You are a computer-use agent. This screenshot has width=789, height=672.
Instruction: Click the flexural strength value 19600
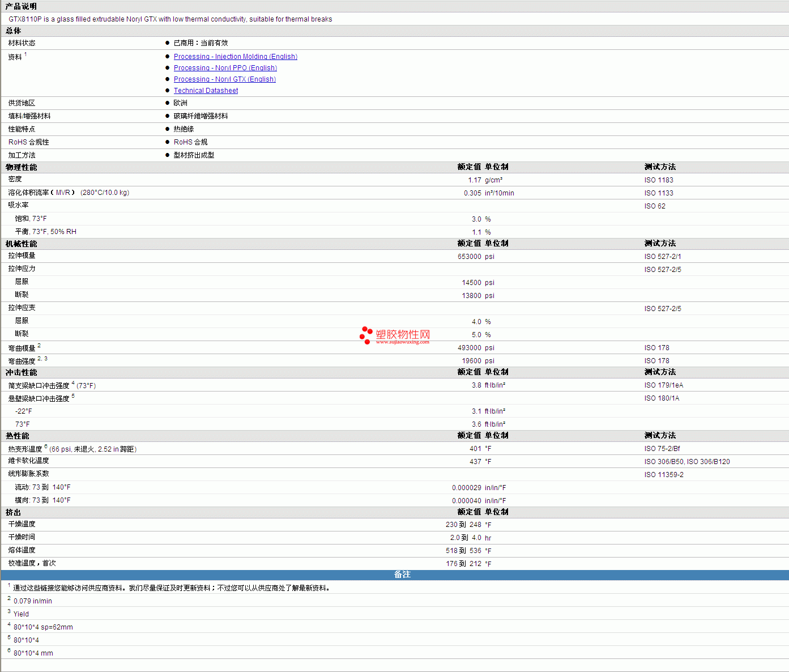471,361
